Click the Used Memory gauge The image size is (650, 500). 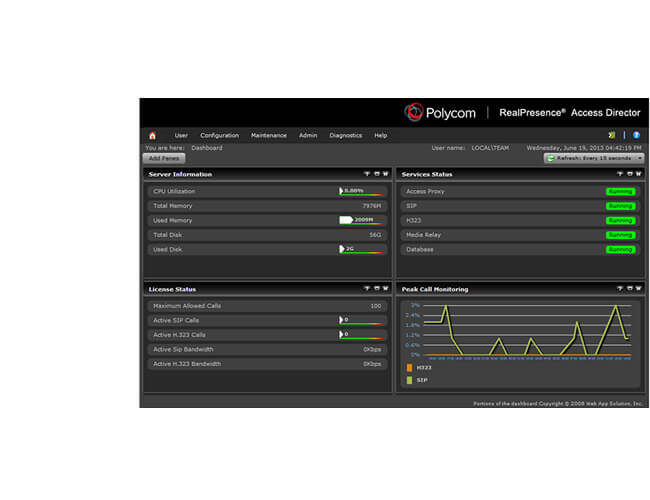(361, 221)
